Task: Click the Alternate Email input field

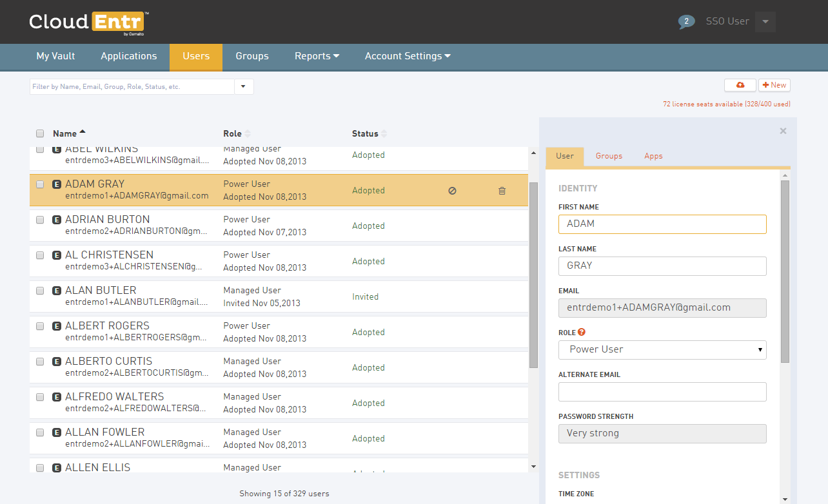Action: pyautogui.click(x=662, y=392)
